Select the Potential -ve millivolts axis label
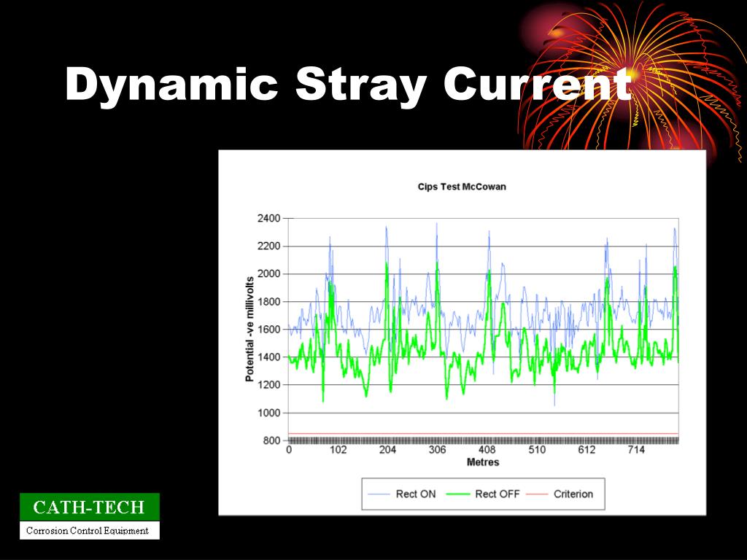 coord(249,329)
